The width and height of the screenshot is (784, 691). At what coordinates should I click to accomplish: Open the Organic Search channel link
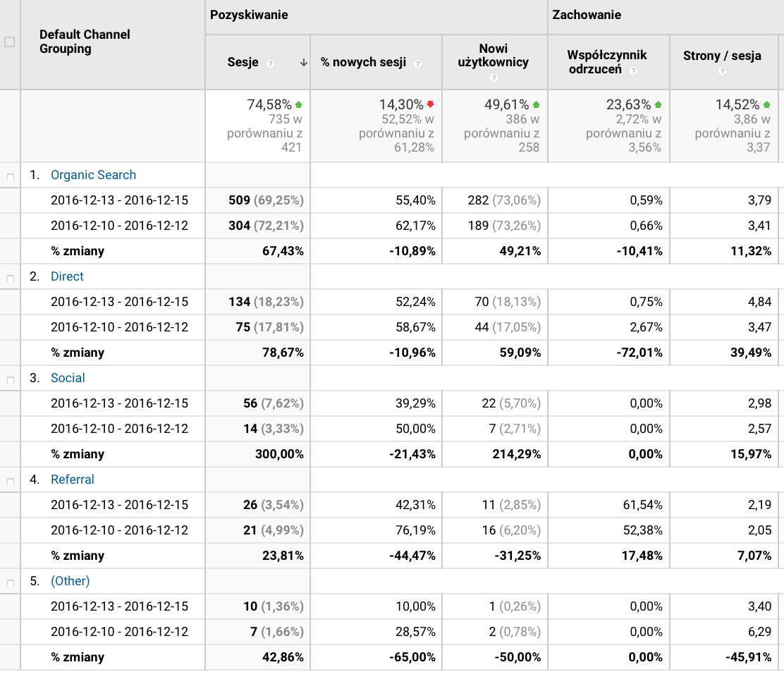pos(93,175)
